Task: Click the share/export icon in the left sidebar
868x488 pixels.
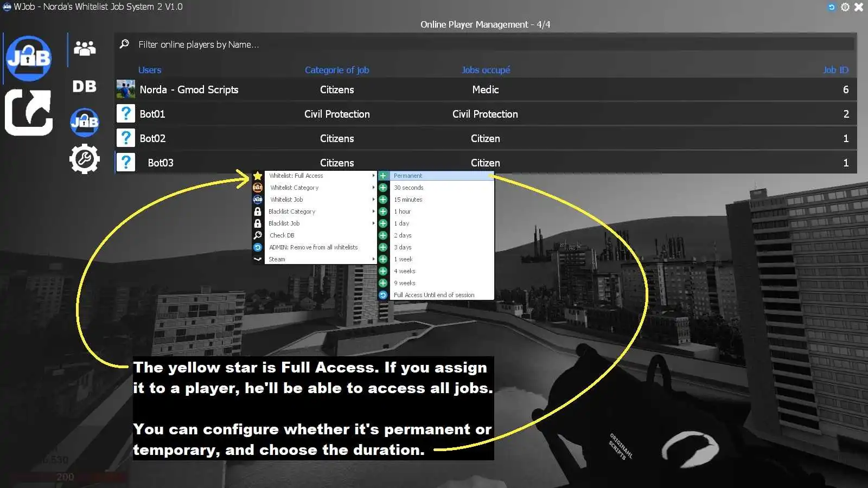Action: [x=28, y=112]
